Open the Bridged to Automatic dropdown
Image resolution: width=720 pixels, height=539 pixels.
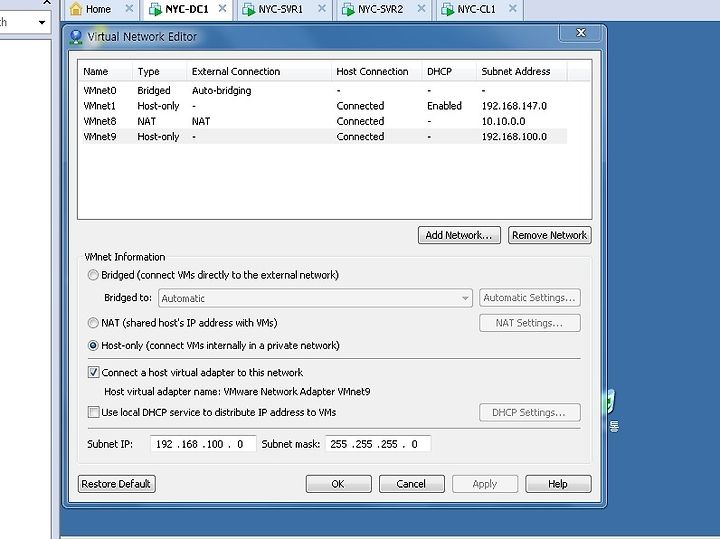point(315,298)
